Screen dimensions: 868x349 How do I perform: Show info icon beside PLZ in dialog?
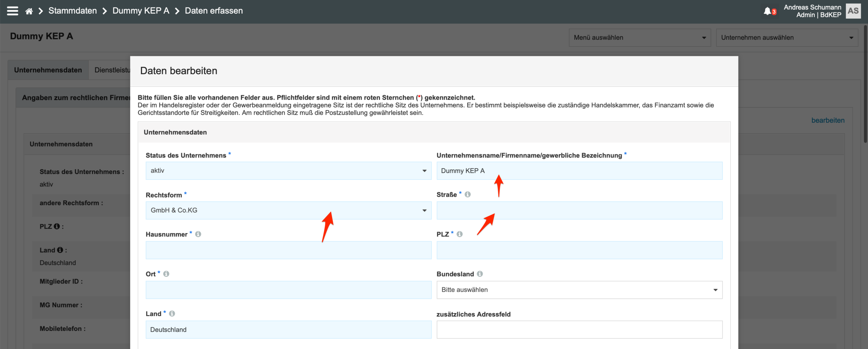click(459, 234)
